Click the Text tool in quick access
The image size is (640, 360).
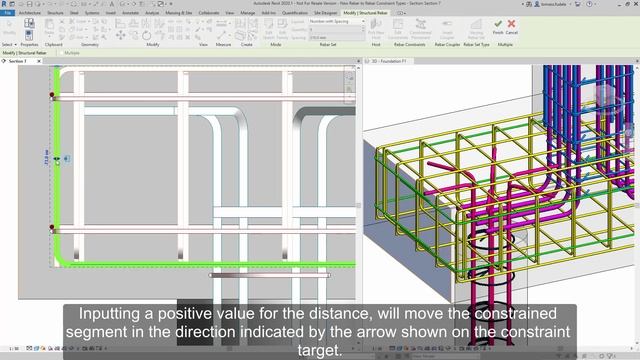pos(111,4)
